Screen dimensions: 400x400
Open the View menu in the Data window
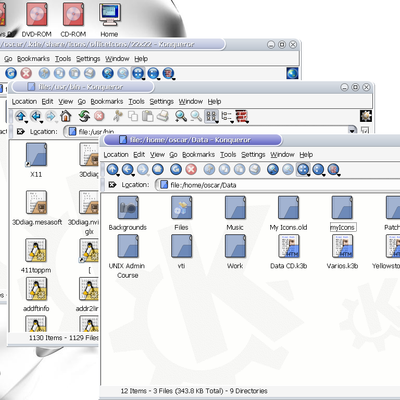coord(157,154)
